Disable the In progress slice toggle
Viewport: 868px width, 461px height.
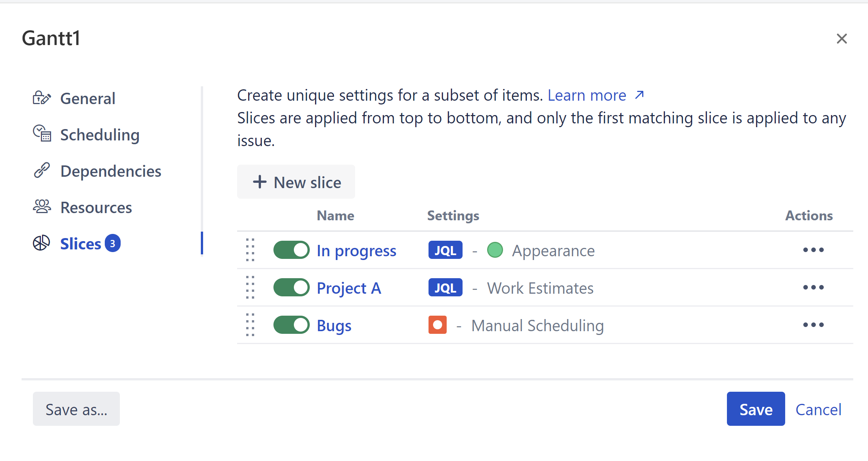[x=291, y=250]
